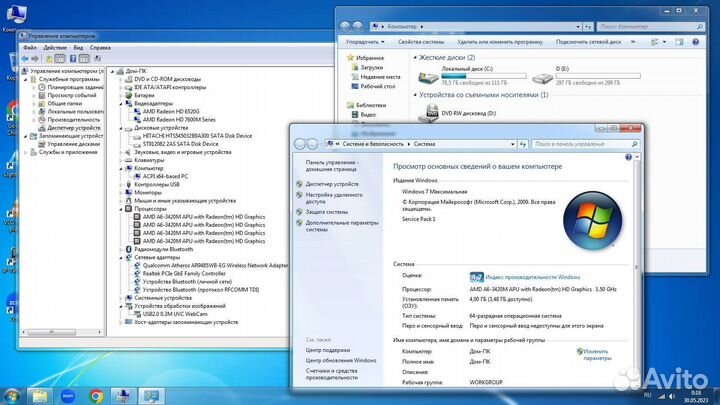Viewport: 720px width, 405px height.
Task: Open the D (E:) drive icon
Action: (542, 77)
